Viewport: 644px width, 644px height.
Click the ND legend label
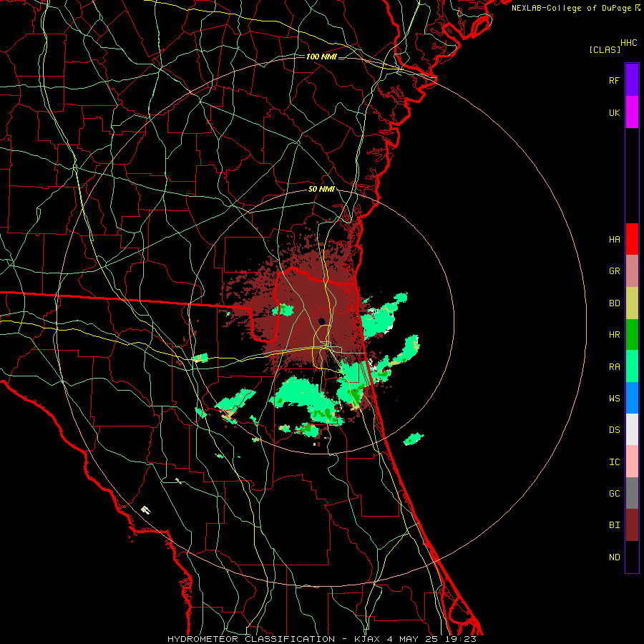click(614, 557)
